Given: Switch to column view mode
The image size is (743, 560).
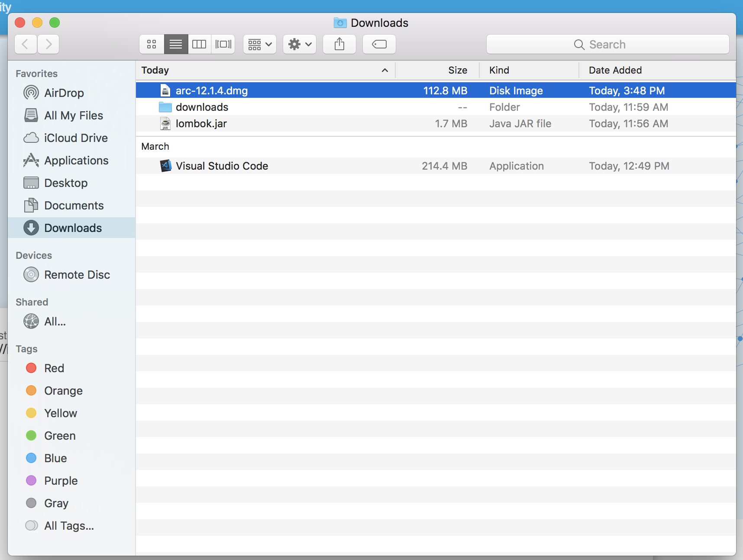Looking at the screenshot, I should [199, 44].
